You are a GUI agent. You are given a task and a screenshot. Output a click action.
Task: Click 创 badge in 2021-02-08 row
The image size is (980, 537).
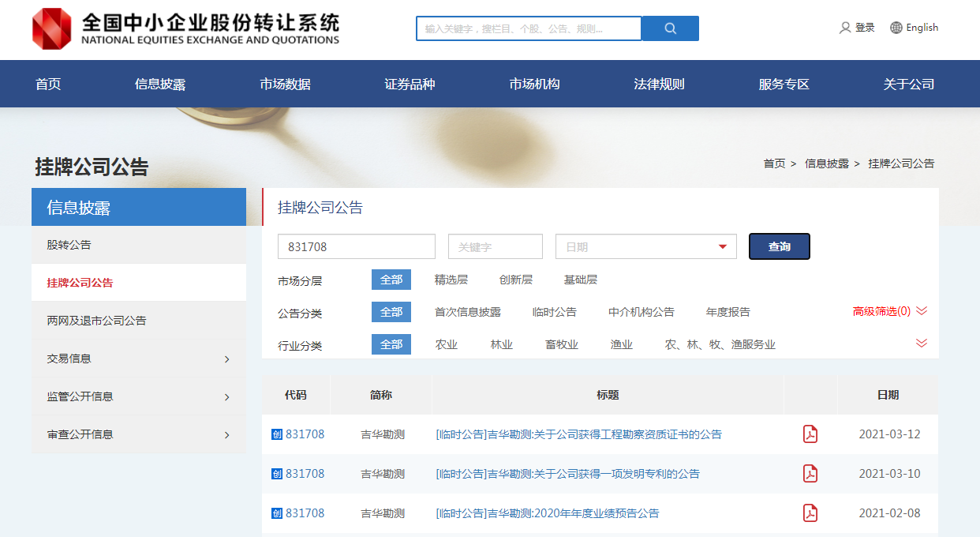pyautogui.click(x=277, y=513)
